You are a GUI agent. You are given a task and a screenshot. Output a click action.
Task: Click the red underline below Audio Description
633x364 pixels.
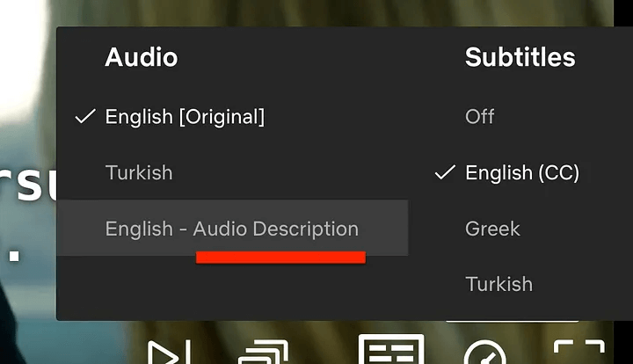(x=281, y=258)
